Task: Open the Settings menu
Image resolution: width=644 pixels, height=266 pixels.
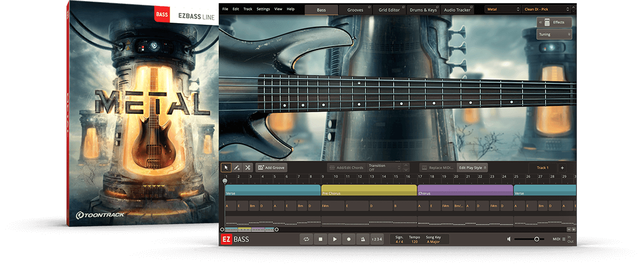Action: point(263,9)
